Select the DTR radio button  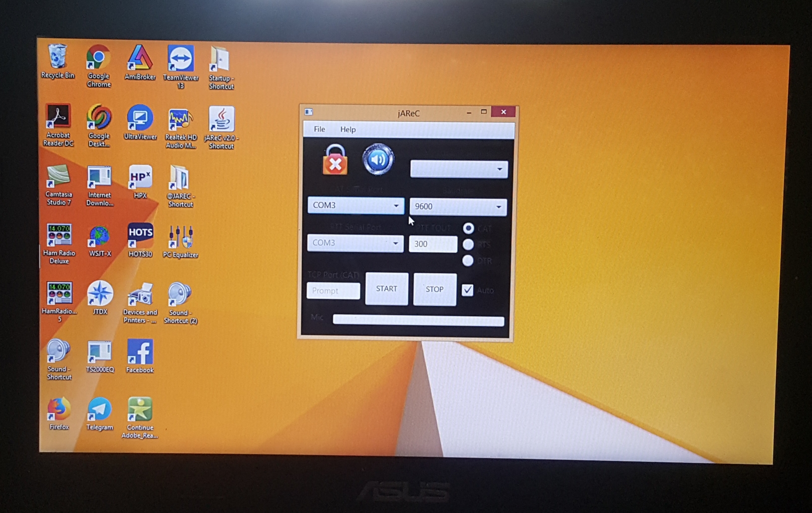468,261
